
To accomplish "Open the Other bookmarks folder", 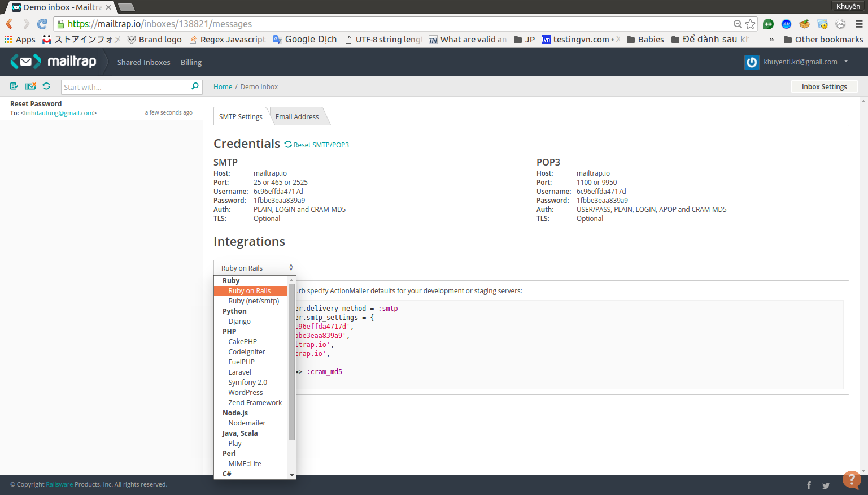I will coord(823,40).
